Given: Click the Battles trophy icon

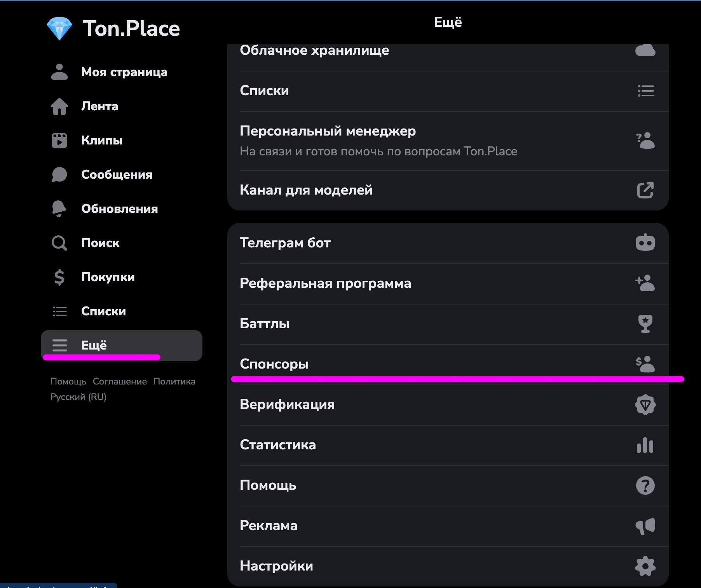Looking at the screenshot, I should coord(645,324).
